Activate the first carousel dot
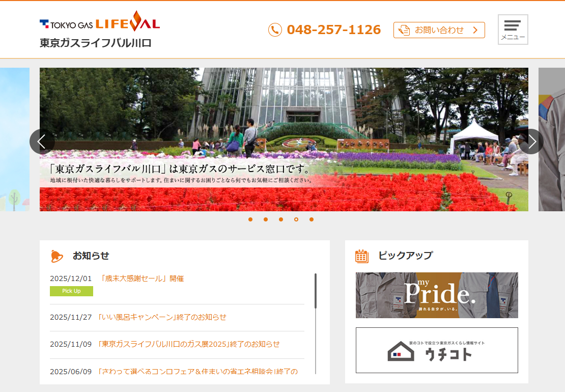This screenshot has height=392, width=565. [250, 219]
